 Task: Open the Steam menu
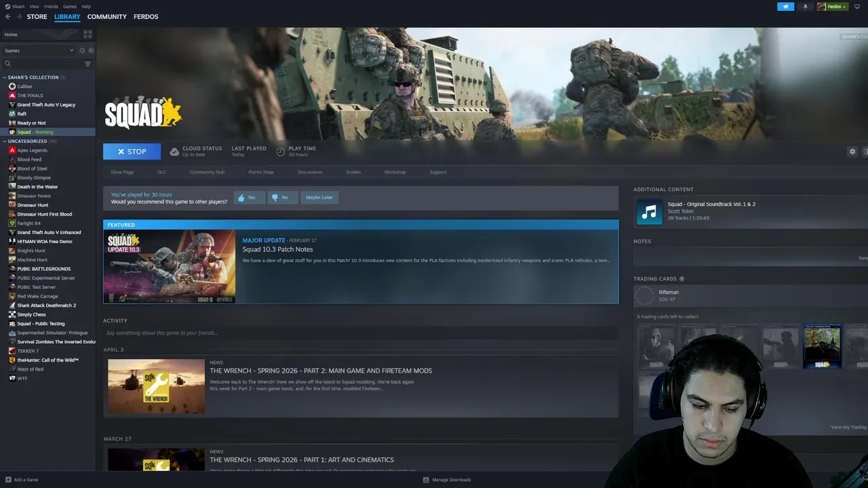[15, 6]
